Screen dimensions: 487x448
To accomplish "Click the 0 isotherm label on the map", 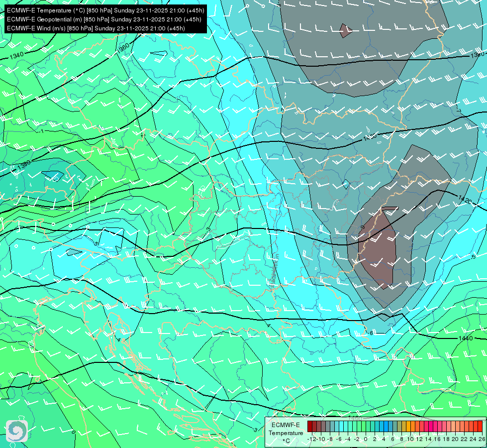I will coord(73,432).
